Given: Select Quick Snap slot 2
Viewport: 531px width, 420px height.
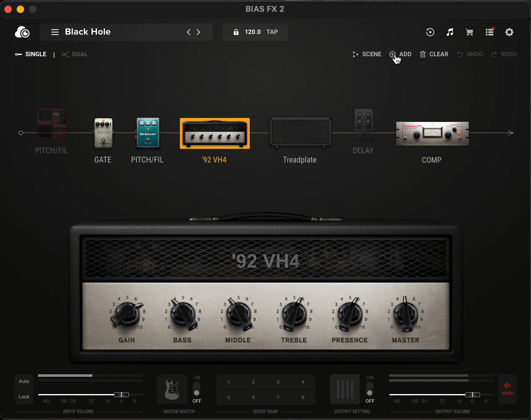Looking at the screenshot, I should [x=253, y=382].
